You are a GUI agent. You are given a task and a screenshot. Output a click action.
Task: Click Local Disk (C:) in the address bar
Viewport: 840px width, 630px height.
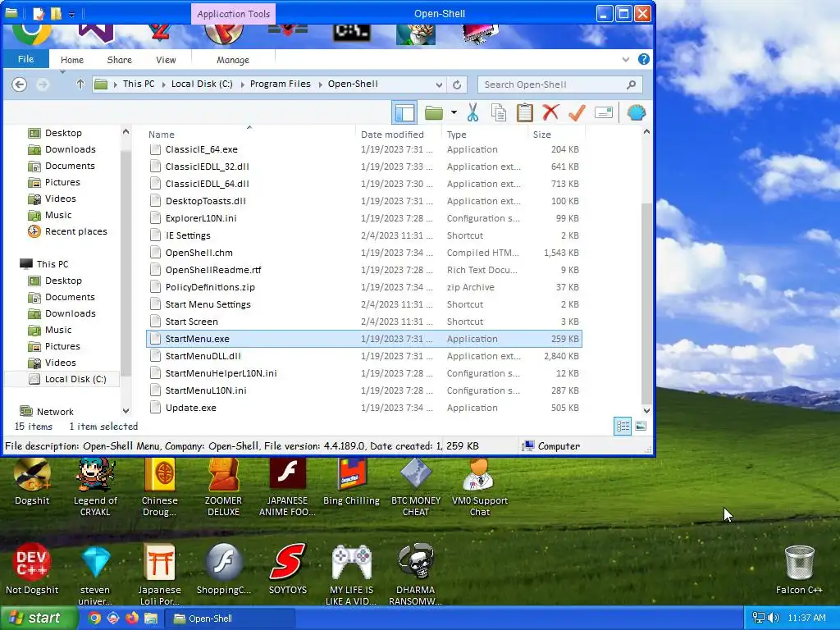[202, 84]
